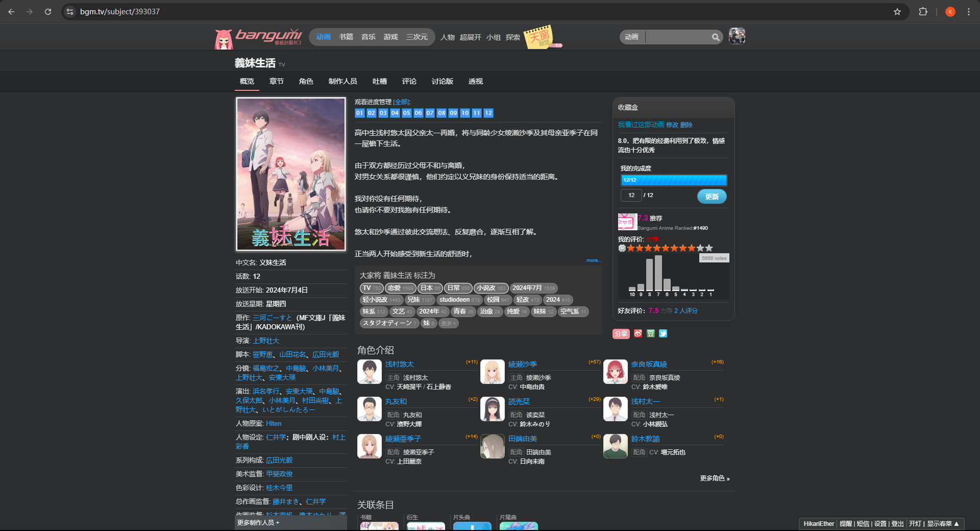Viewport: 980px width, 531px height.
Task: Open 设置 in the bottom user bar
Action: [x=880, y=524]
